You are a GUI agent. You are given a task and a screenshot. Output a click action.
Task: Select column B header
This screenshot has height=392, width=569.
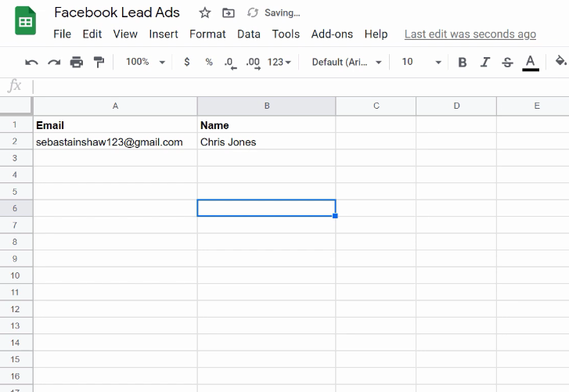pyautogui.click(x=267, y=106)
